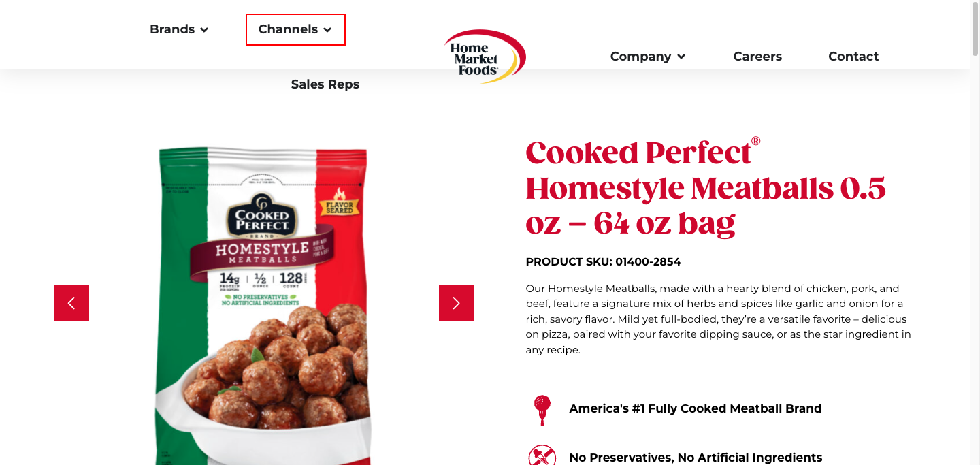Select the Sales Reps submenu item

pyautogui.click(x=325, y=84)
